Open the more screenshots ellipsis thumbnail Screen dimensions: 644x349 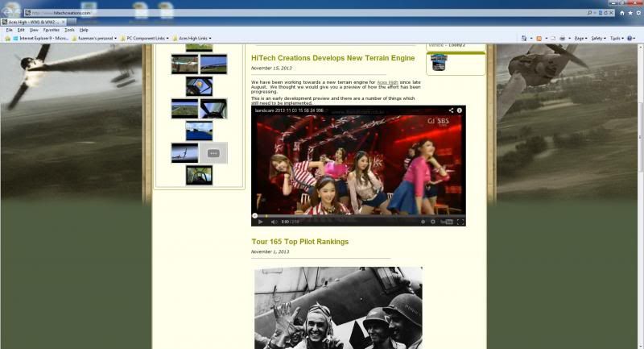pos(213,153)
